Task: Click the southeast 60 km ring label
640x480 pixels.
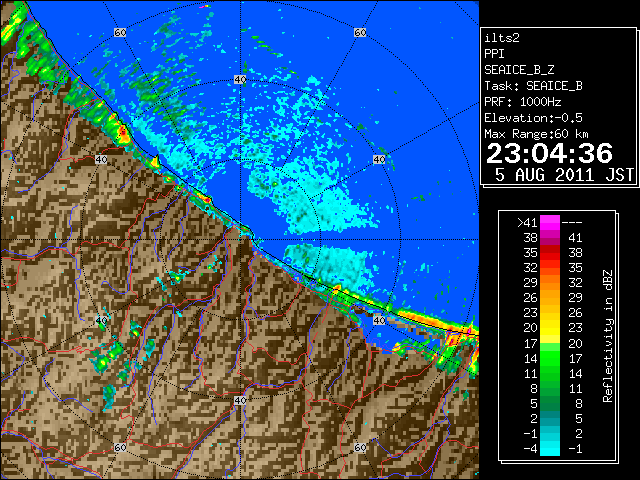Action: (x=360, y=448)
